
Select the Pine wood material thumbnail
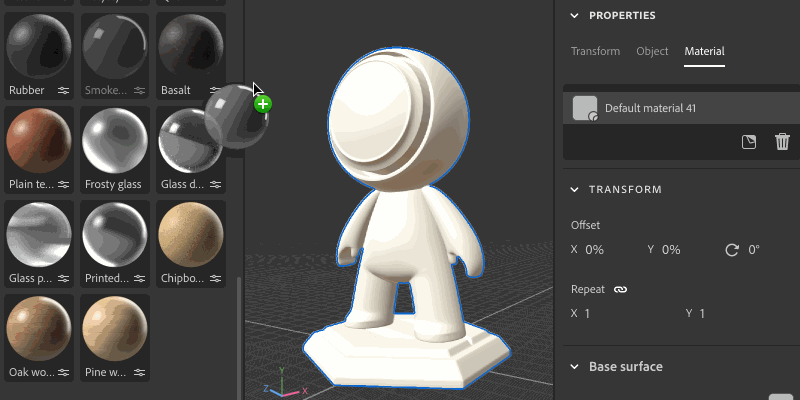115,329
